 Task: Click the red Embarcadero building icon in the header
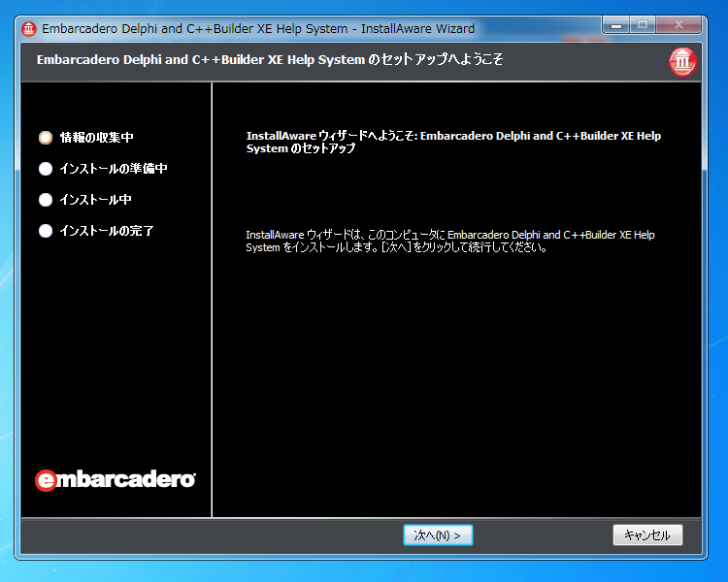(x=682, y=62)
